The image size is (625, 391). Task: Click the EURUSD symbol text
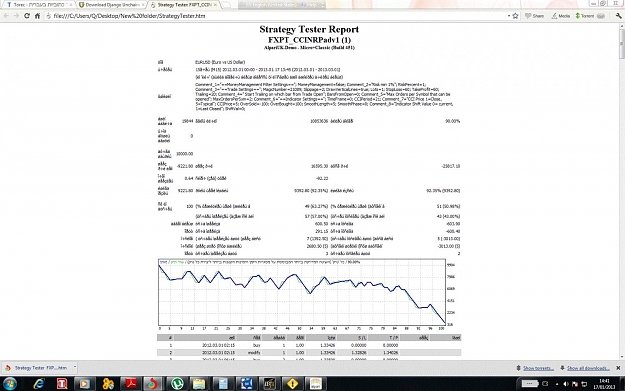pos(220,63)
